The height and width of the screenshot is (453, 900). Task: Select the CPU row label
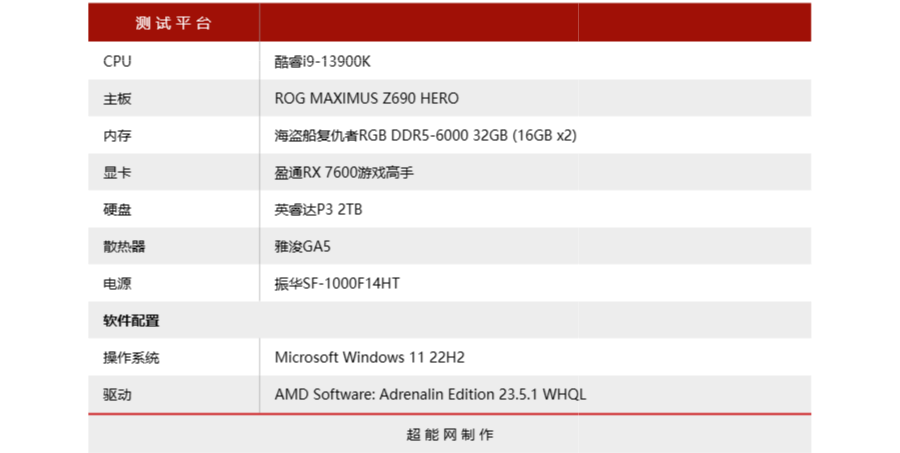point(117,61)
